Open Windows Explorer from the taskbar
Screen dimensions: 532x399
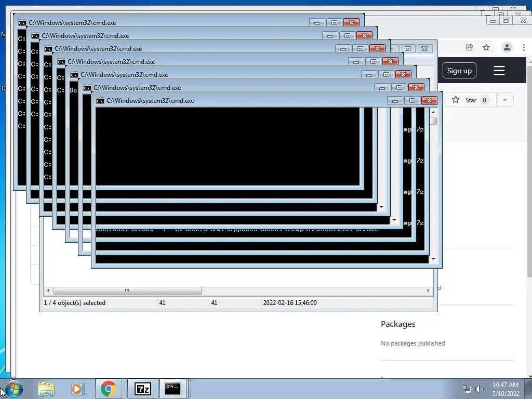coord(46,389)
